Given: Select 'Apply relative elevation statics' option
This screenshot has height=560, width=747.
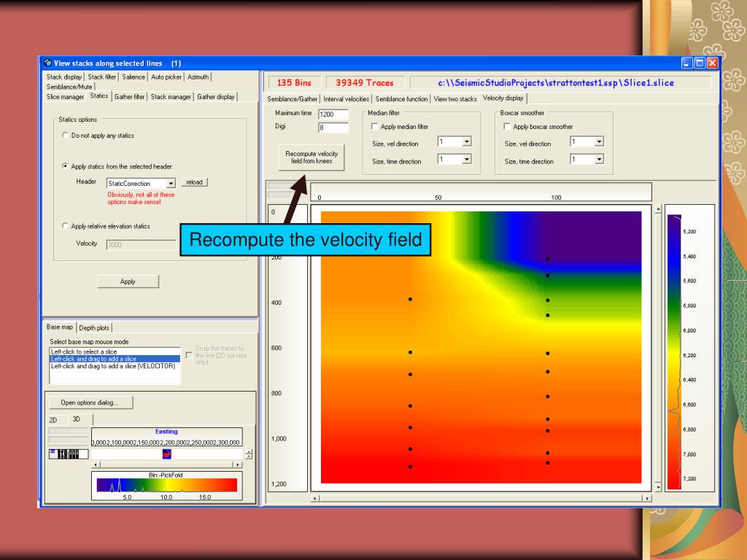Looking at the screenshot, I should tap(65, 226).
